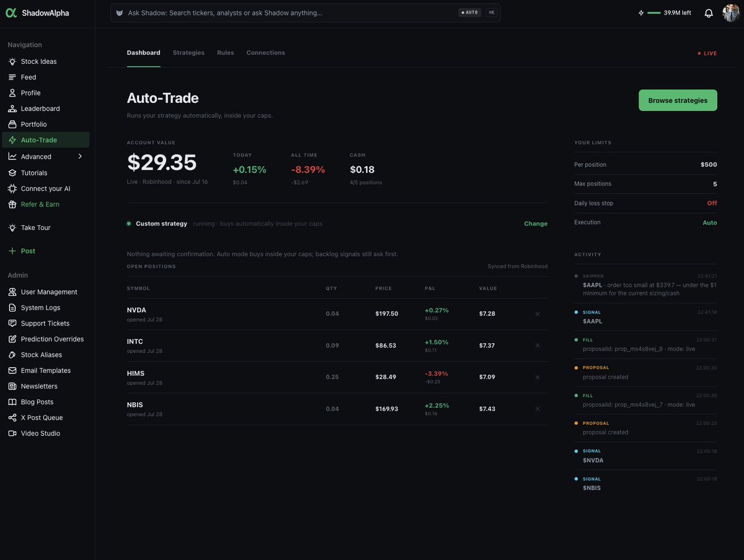This screenshot has width=744, height=560.
Task: Click Take Tour lightbulb icon
Action: (12, 228)
